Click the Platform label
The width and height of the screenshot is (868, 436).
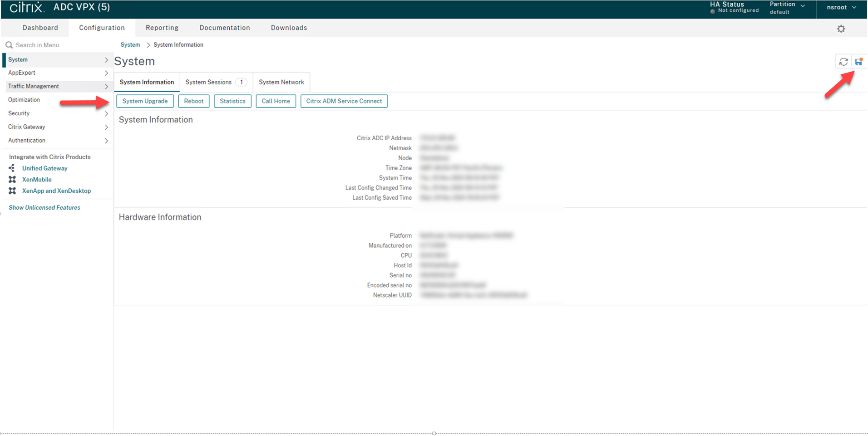point(400,235)
